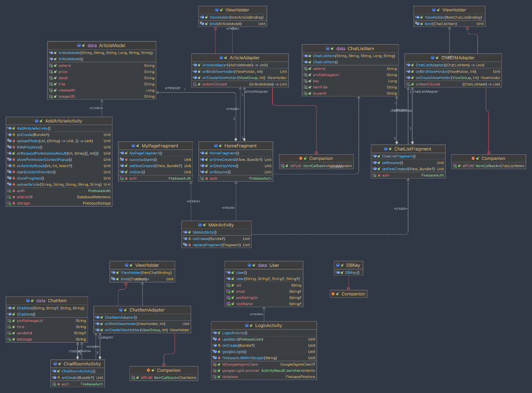Click the class icon beside DBKey title
This screenshot has height=393, width=532.
pos(338,265)
